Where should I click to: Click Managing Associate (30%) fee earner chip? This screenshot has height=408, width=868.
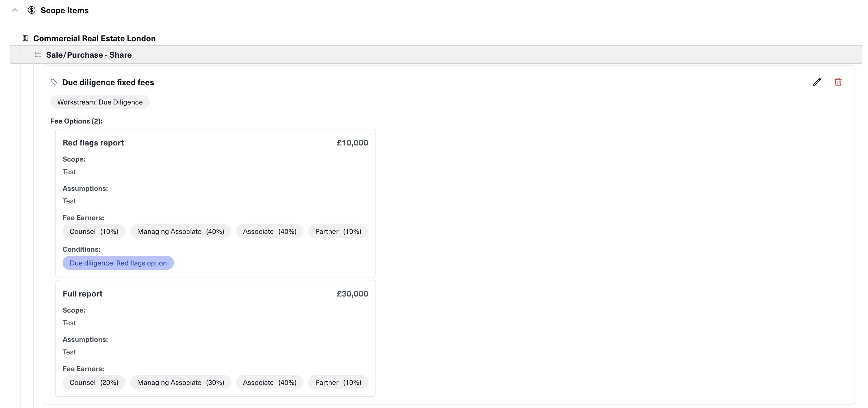coord(180,383)
